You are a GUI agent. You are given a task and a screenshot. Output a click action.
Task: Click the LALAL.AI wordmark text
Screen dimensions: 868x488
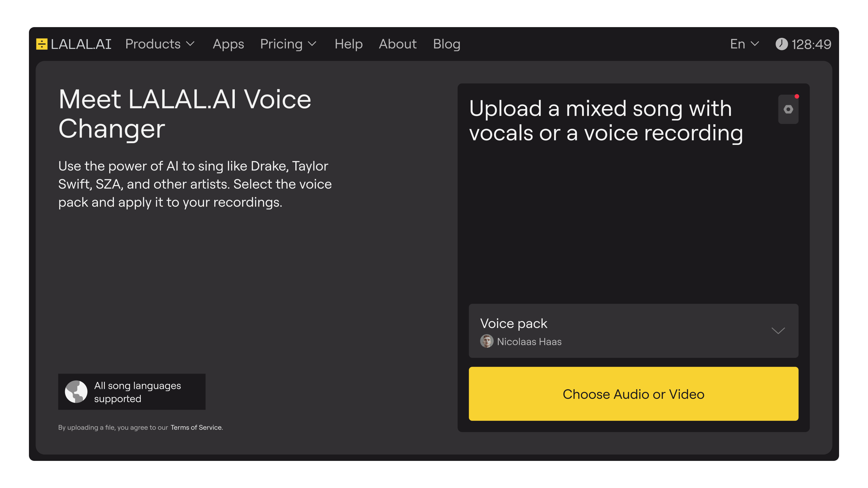click(x=81, y=44)
